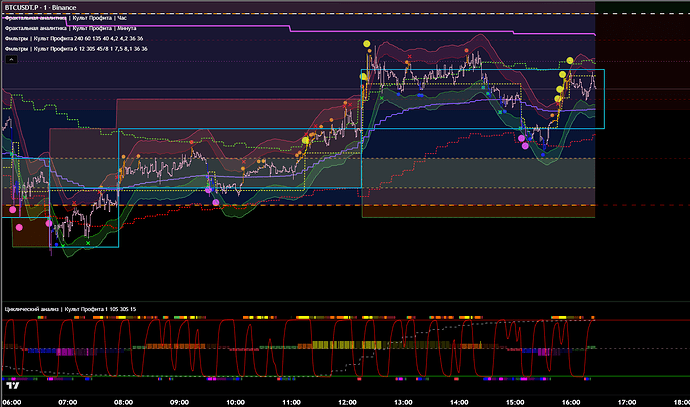
Task: Click the yellow signal dot at 12:00 peak
Action: pos(366,46)
